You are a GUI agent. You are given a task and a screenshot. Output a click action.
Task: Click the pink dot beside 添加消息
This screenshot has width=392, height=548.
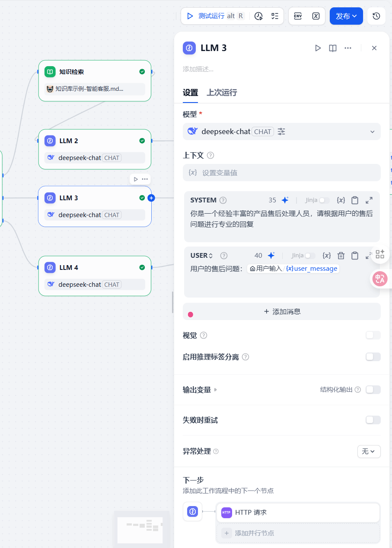191,314
